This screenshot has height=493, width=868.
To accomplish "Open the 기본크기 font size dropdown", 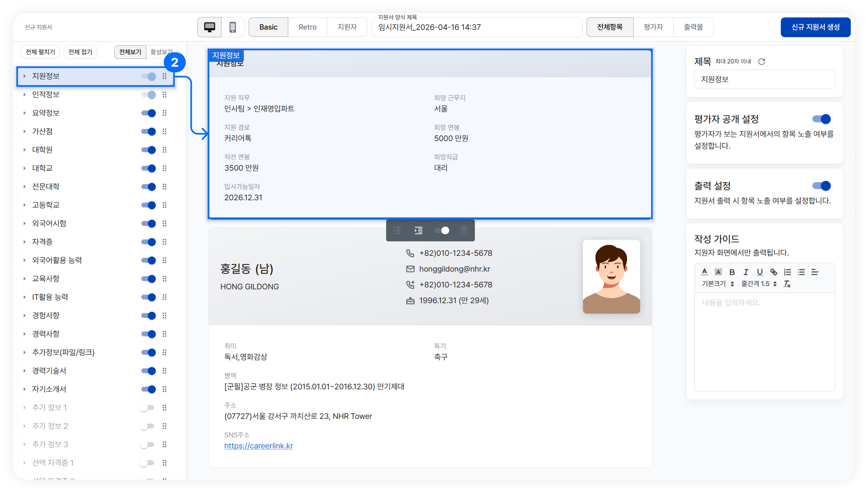I will pos(717,284).
